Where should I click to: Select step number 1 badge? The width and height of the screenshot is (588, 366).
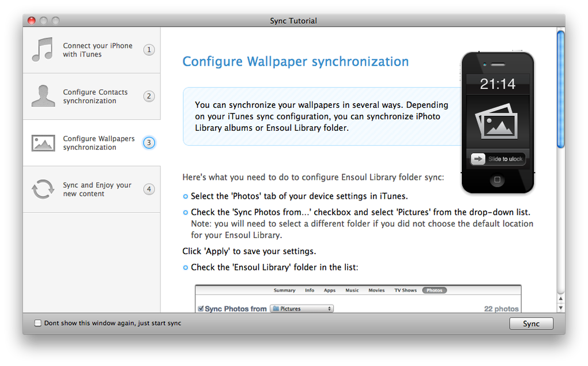coord(149,50)
